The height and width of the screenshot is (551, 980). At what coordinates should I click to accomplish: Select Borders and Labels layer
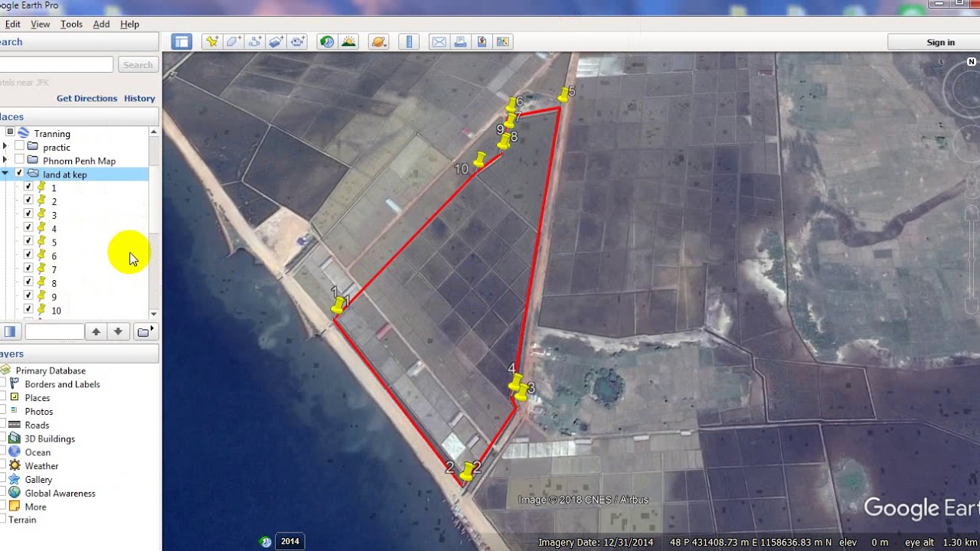(x=62, y=384)
